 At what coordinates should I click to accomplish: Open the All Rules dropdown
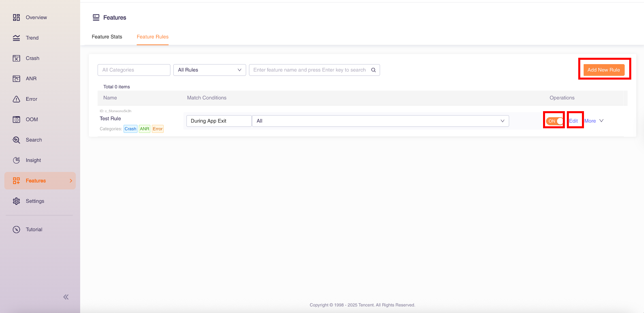pos(209,70)
